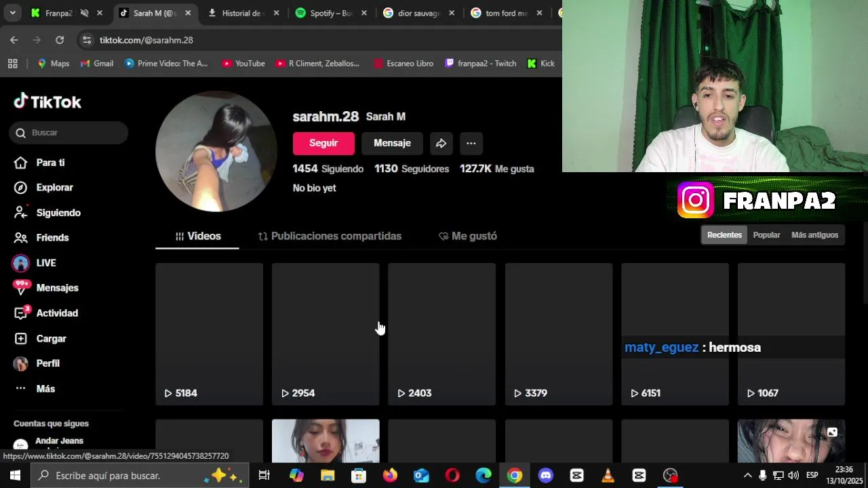
Task: Open VLC from taskbar
Action: (608, 475)
